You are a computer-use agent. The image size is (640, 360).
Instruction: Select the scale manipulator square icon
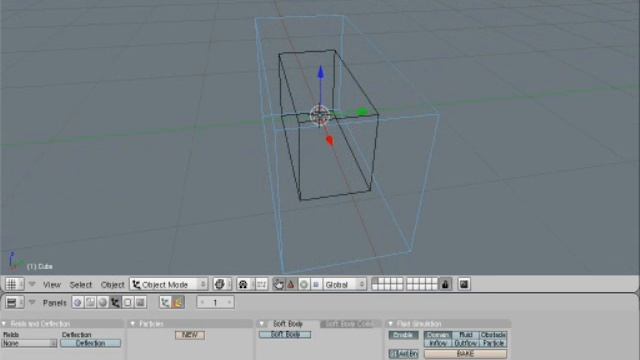click(x=316, y=284)
